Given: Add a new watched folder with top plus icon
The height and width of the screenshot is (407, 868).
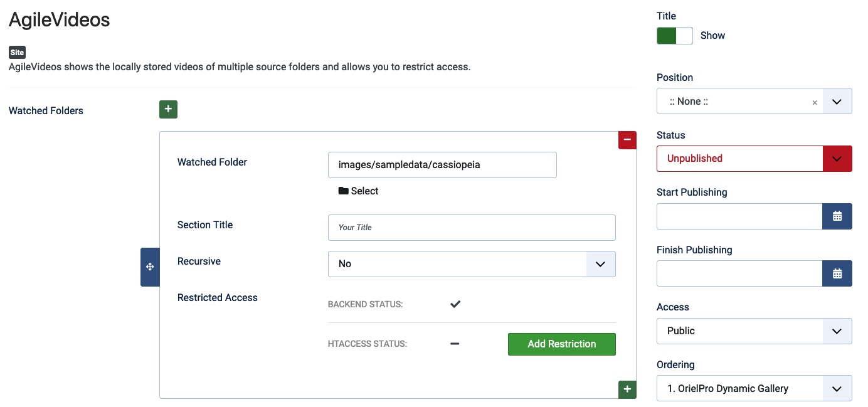Looking at the screenshot, I should [168, 109].
